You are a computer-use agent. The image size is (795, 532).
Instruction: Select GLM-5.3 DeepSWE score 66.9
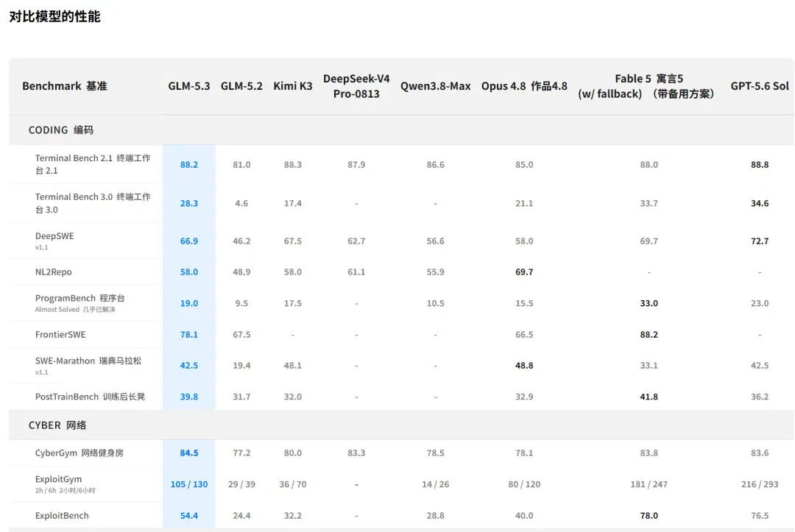click(188, 241)
